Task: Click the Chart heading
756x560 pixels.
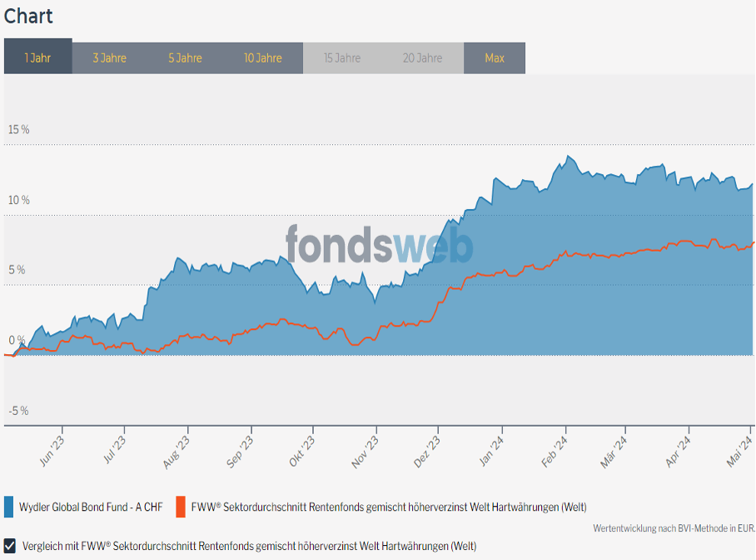Action: coord(28,16)
